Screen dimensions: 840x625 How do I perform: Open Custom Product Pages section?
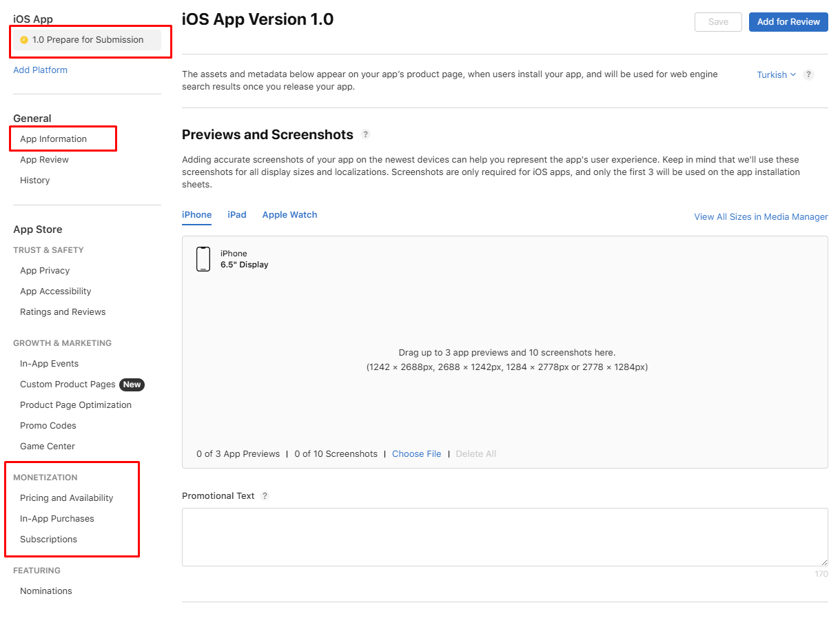(68, 385)
